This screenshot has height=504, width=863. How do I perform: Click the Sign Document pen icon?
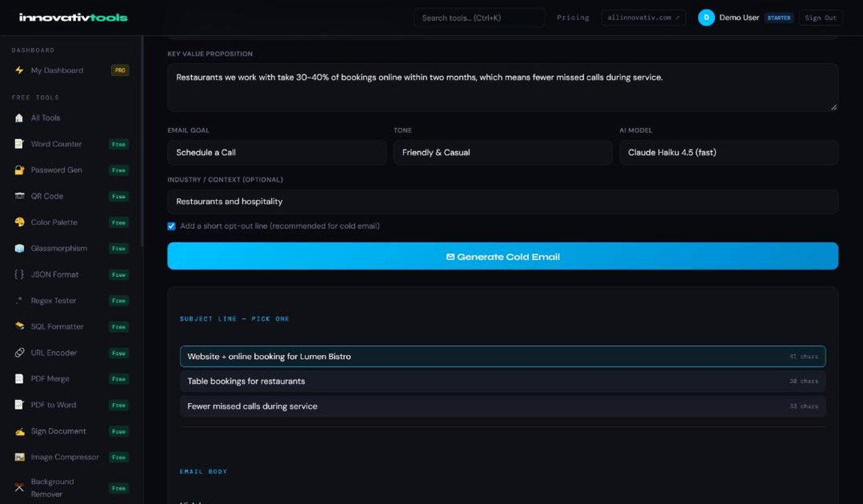(x=19, y=431)
